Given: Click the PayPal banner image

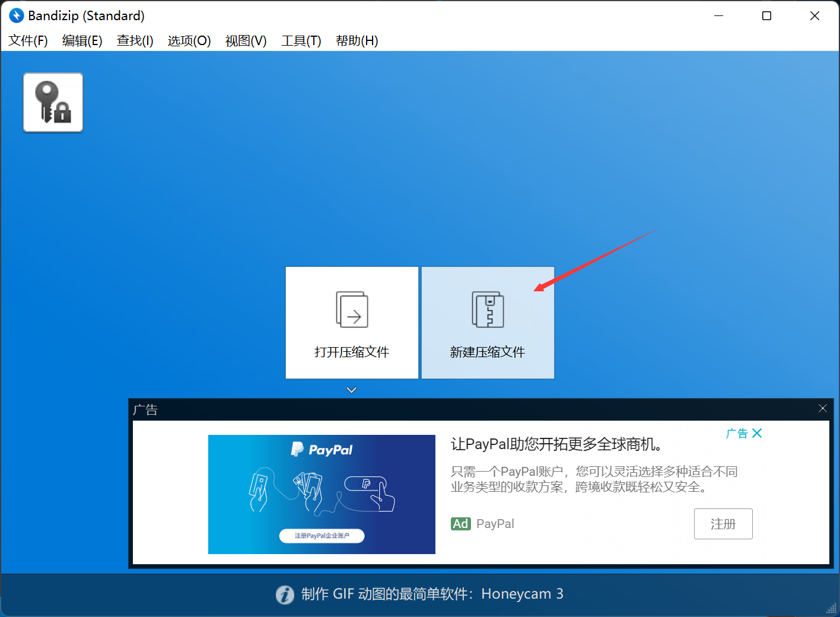Looking at the screenshot, I should tap(322, 494).
